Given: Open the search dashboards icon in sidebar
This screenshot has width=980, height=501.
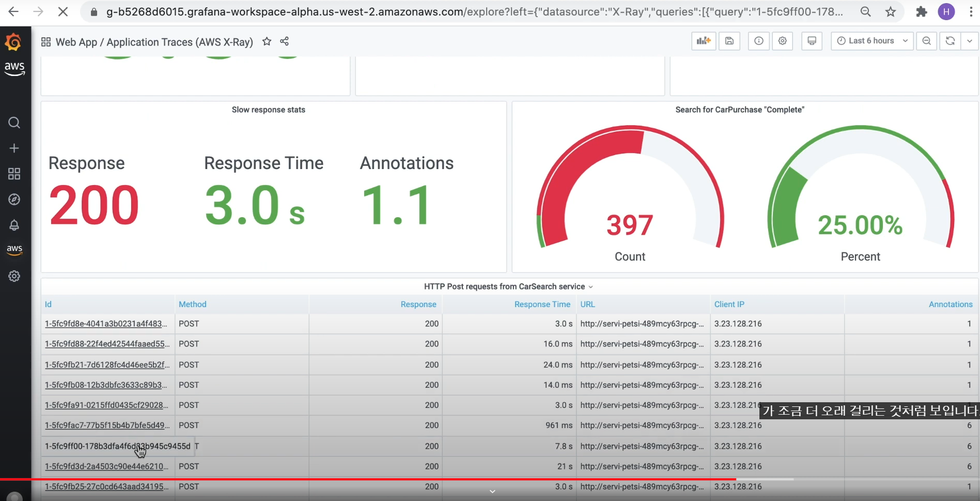Looking at the screenshot, I should point(14,123).
